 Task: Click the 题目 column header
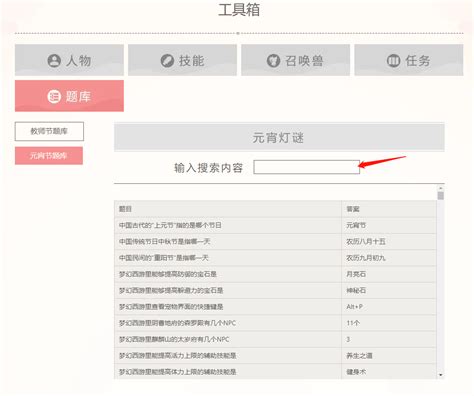pyautogui.click(x=125, y=209)
